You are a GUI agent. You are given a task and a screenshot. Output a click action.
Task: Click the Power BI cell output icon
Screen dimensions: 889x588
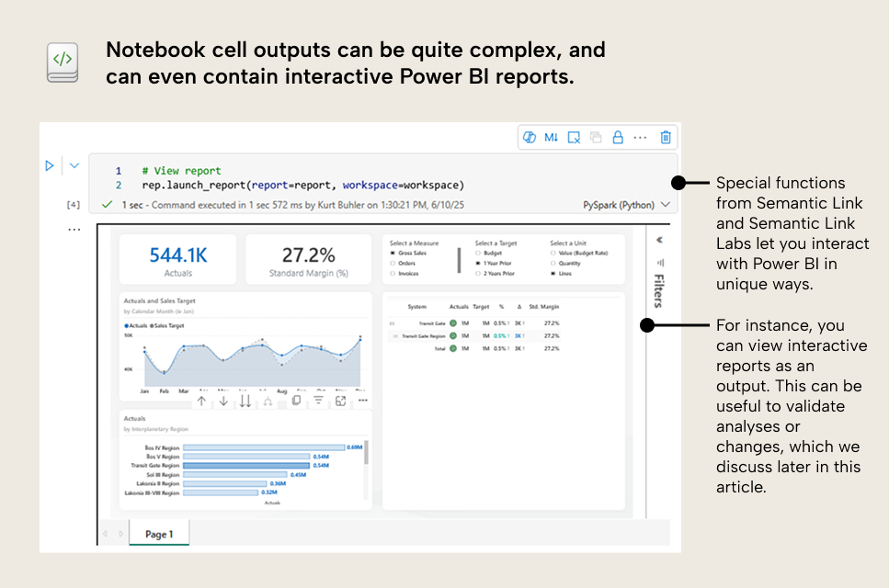530,137
